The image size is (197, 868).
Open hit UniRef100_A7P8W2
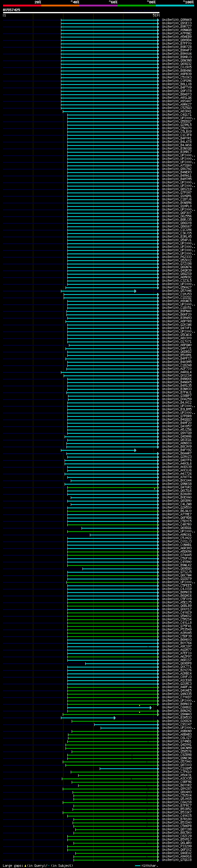[176, 33]
